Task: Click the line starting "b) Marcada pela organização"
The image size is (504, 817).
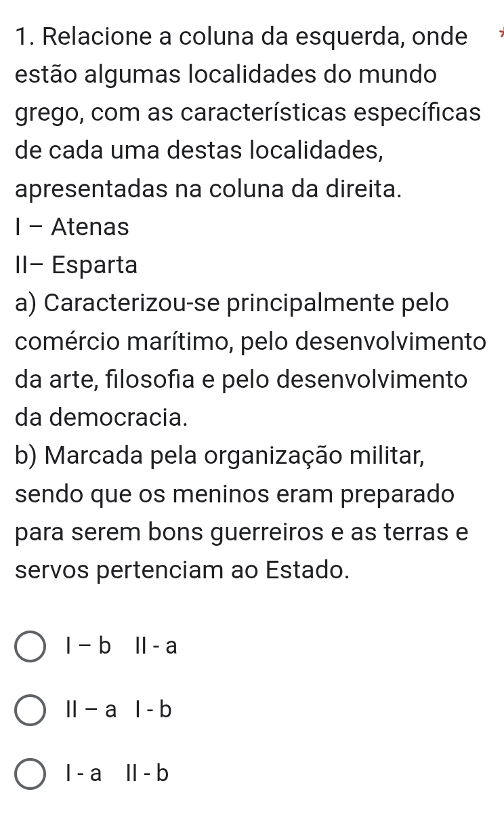Action: [x=220, y=454]
